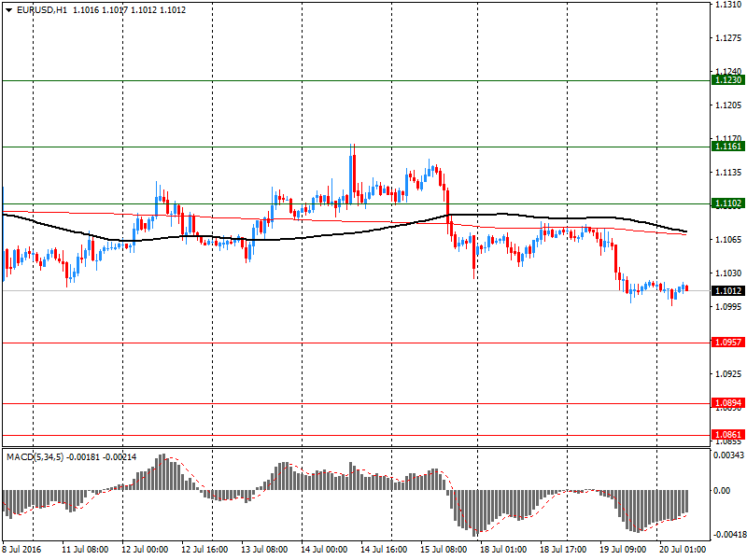747x560 pixels.
Task: Open the chart dropdown triangle beside EURUSD,H1
Action: pos(8,10)
